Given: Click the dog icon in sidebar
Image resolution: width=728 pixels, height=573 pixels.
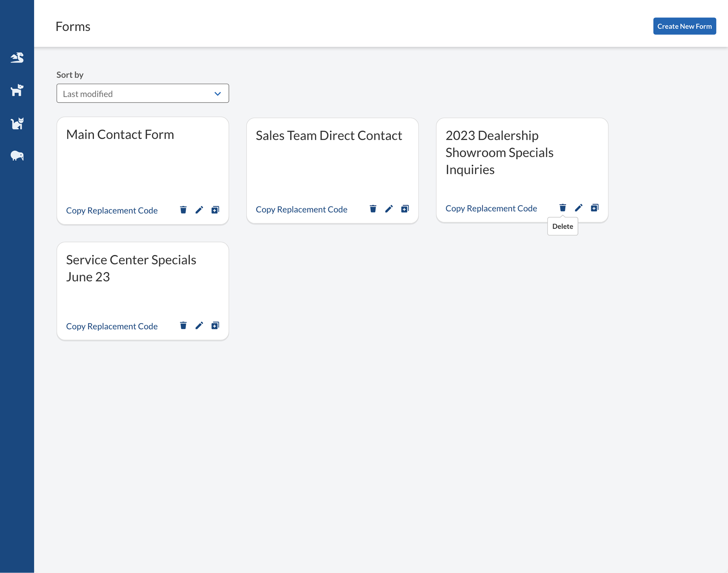Looking at the screenshot, I should pos(17,90).
